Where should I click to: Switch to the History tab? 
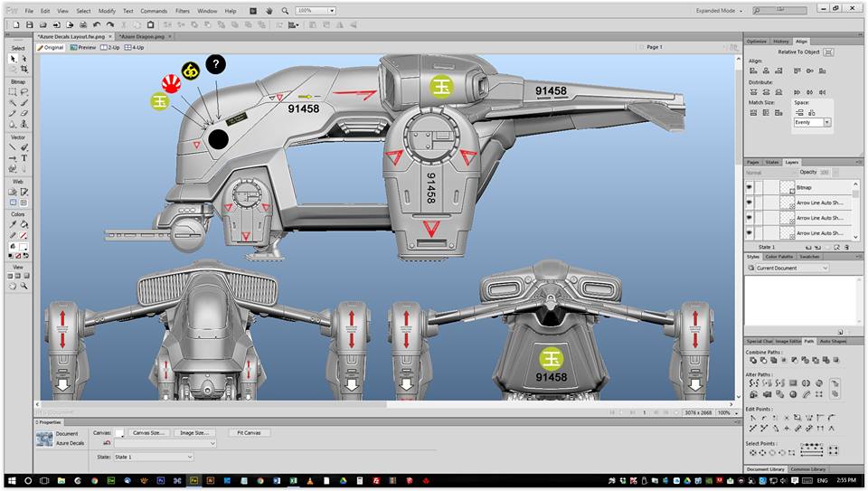tap(781, 42)
